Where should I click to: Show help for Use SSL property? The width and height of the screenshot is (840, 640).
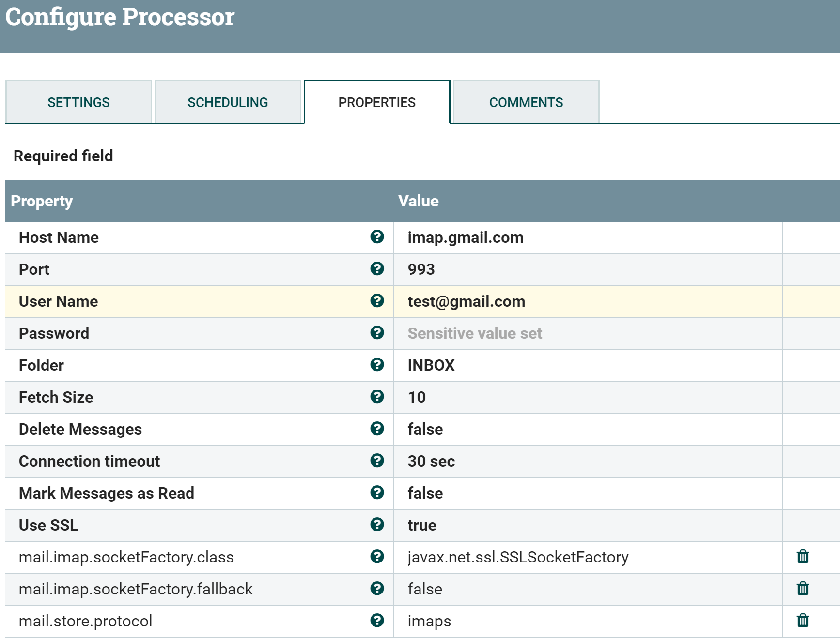377,525
